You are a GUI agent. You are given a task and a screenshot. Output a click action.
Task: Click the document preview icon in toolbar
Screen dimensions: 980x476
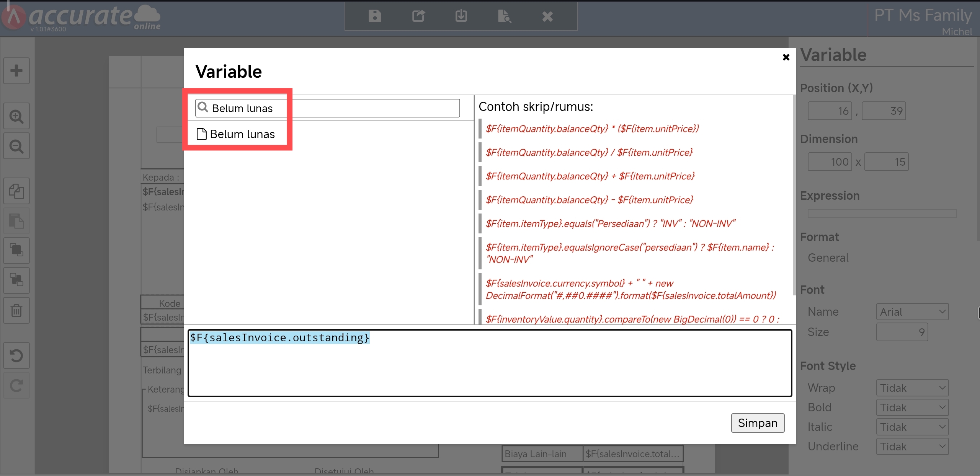click(x=504, y=16)
